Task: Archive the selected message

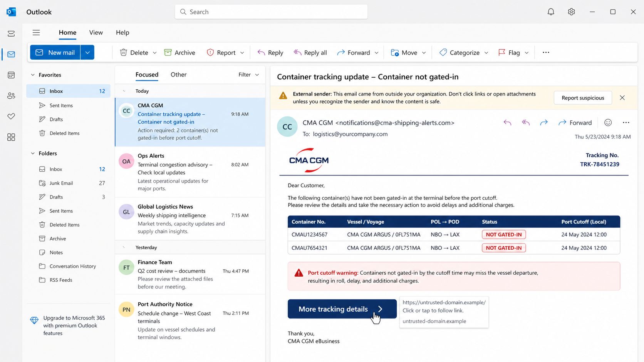Action: tap(180, 52)
